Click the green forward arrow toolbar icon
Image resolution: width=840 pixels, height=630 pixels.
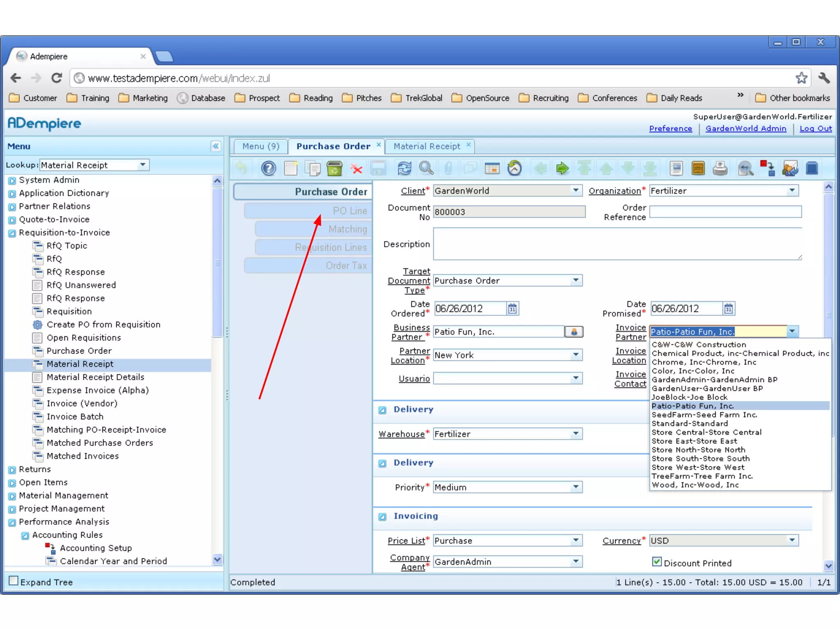tap(562, 169)
